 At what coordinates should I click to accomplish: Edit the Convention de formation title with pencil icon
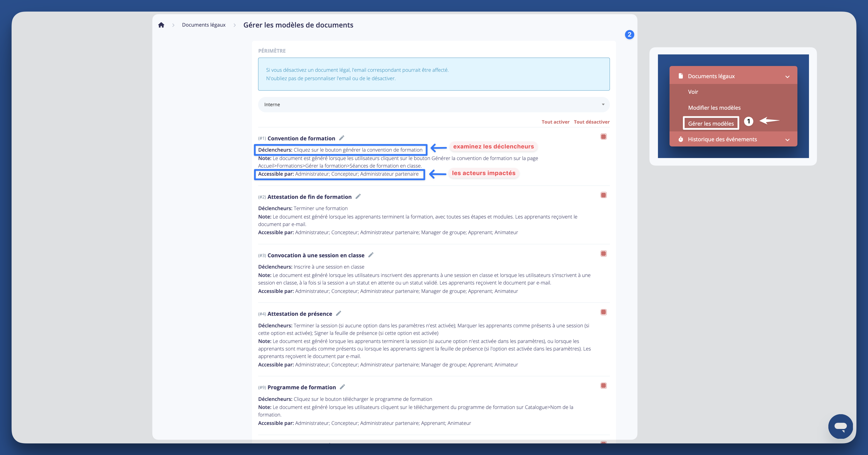click(342, 138)
